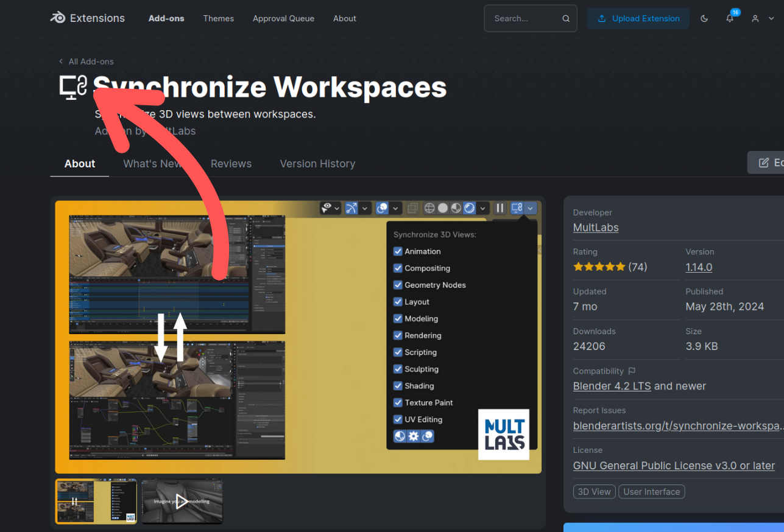The width and height of the screenshot is (784, 532).
Task: Click the Synchronize Workspaces add-on icon
Action: coord(74,87)
